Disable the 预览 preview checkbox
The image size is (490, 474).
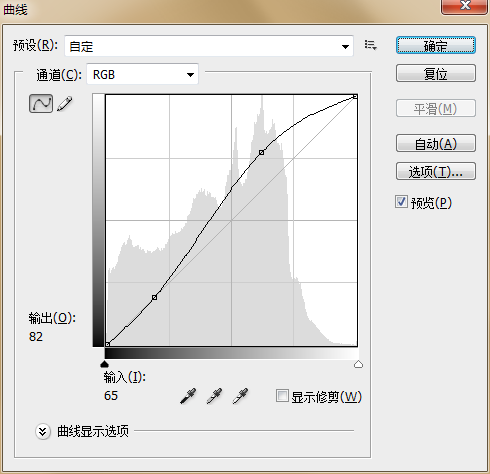pyautogui.click(x=401, y=202)
